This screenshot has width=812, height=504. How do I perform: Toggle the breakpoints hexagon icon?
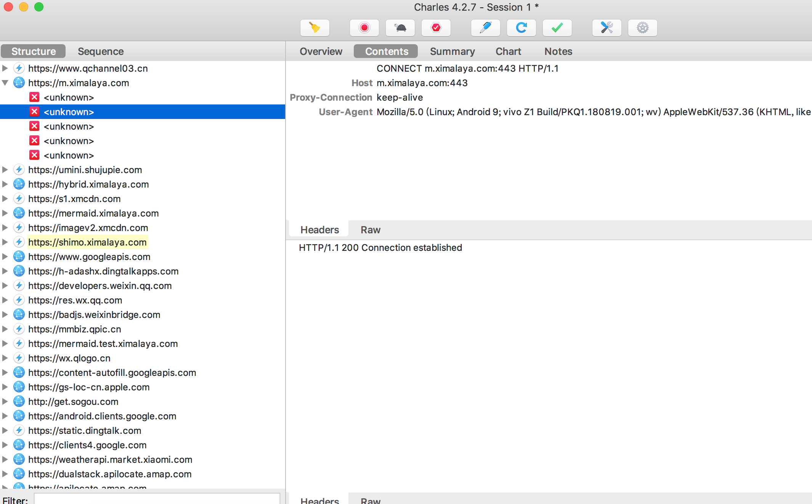[436, 28]
